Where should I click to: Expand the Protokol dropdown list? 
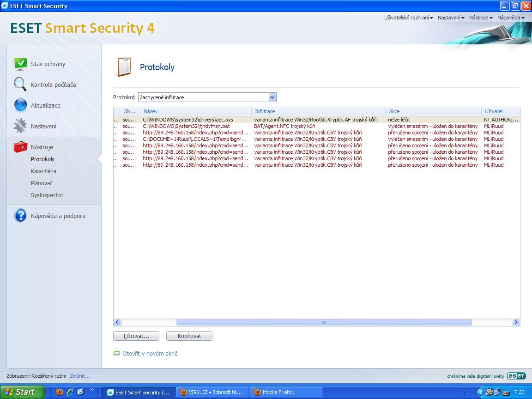pos(272,97)
